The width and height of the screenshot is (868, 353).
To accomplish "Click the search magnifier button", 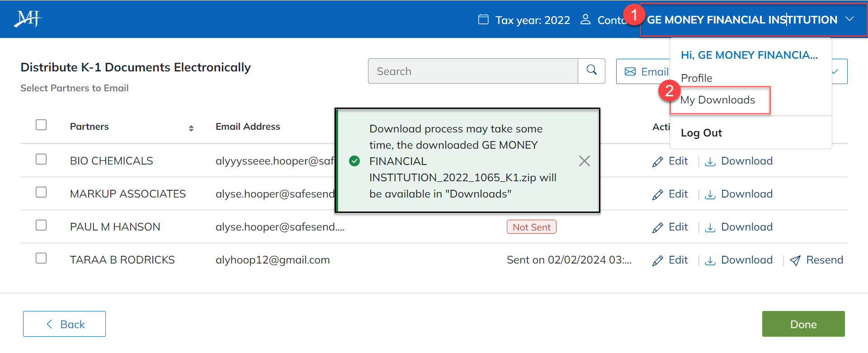I will point(591,71).
